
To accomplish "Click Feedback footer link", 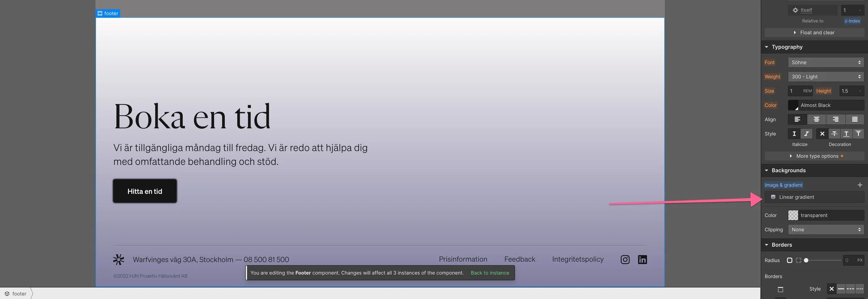I will point(519,259).
